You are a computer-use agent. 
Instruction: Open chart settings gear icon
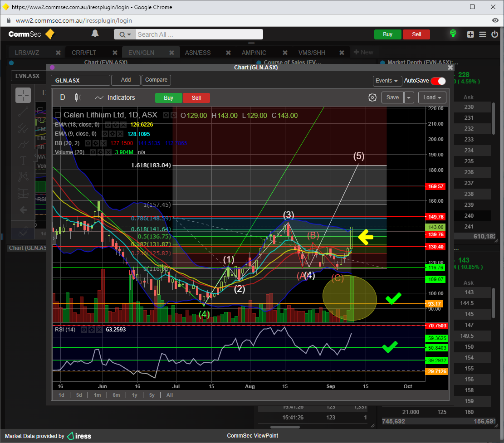point(372,97)
